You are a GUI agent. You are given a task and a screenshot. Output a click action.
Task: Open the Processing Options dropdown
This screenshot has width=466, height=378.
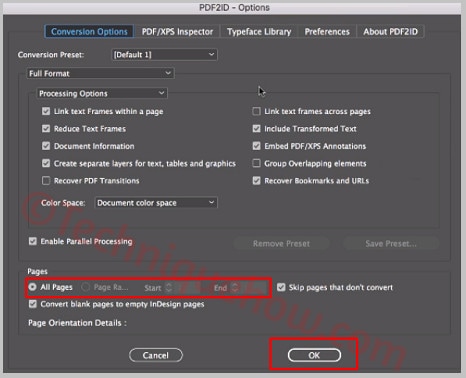(x=102, y=93)
